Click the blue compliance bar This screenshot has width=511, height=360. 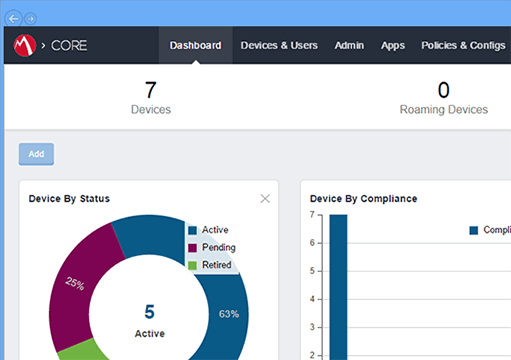click(338, 287)
